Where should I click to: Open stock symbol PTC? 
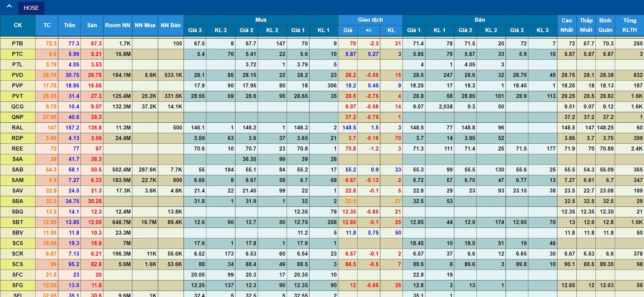pos(17,54)
